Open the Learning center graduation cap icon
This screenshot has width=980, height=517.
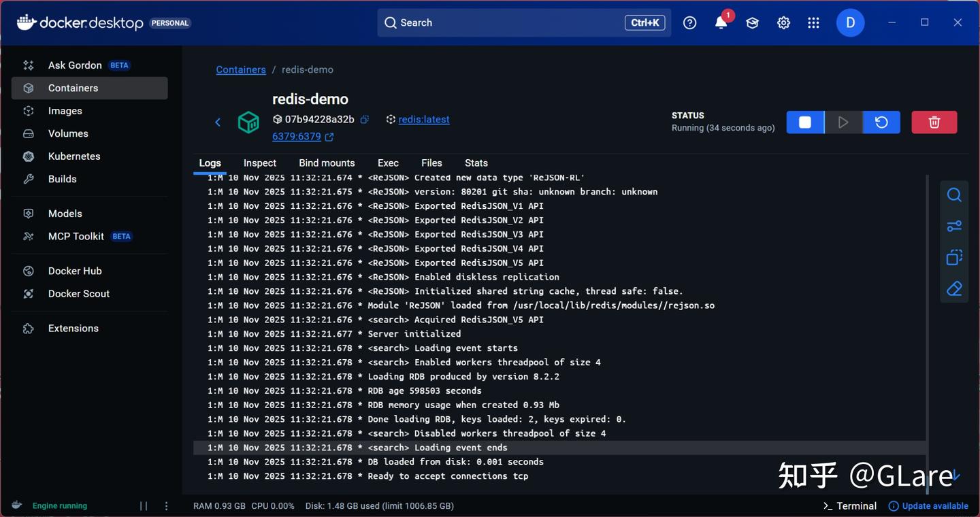(x=752, y=22)
